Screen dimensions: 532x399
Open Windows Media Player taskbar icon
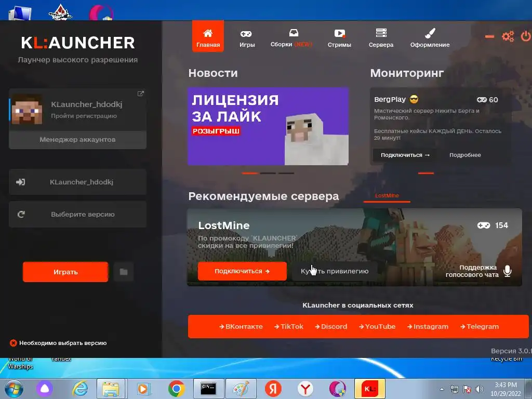pos(143,389)
